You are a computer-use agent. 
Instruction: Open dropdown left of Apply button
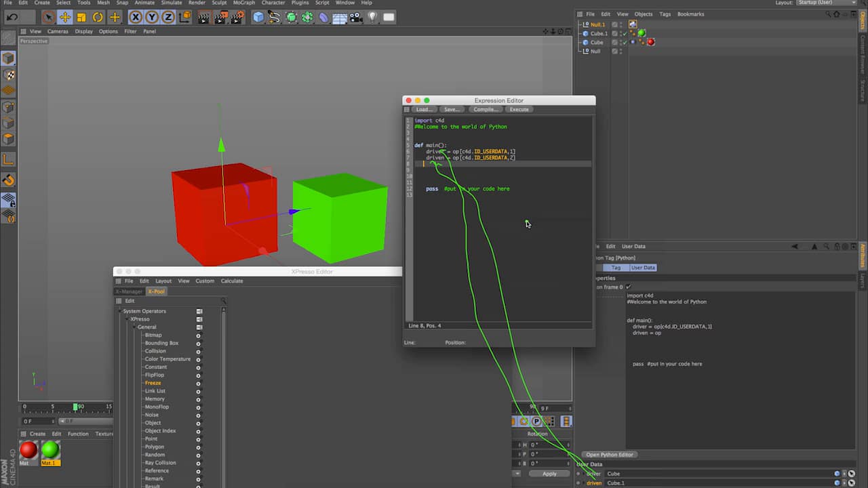518,474
